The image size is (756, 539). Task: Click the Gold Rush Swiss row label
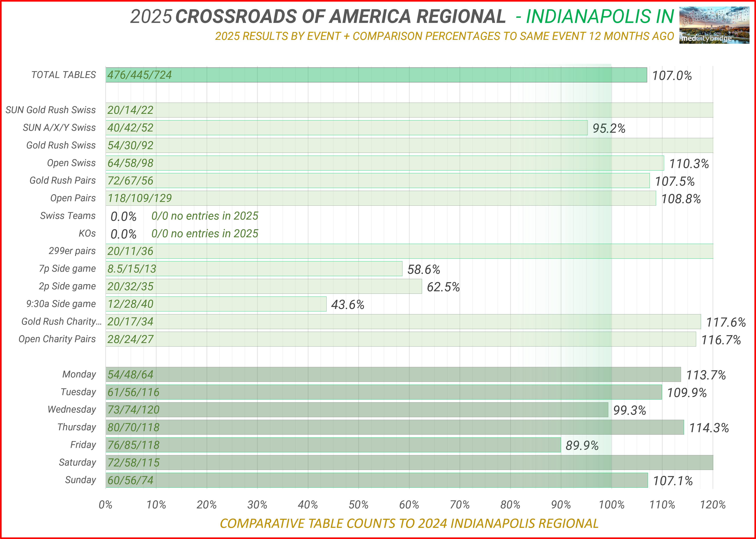61,145
